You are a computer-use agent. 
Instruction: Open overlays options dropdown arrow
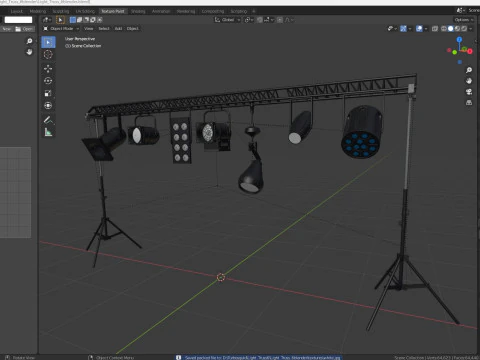point(426,29)
